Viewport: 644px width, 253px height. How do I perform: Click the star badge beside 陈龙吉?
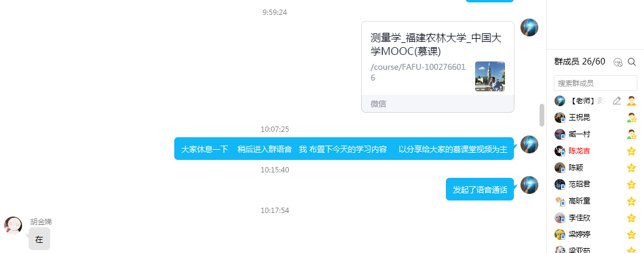(x=631, y=151)
